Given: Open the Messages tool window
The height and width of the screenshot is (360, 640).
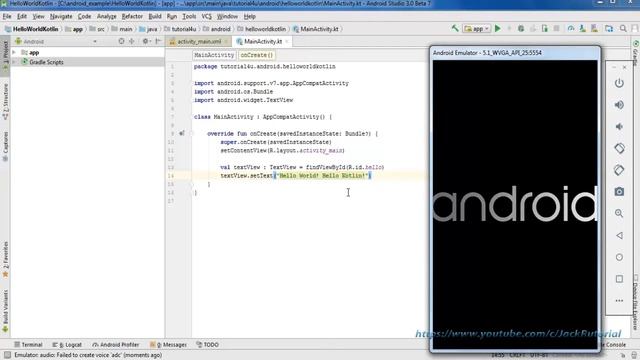Looking at the screenshot, I should click(168, 344).
